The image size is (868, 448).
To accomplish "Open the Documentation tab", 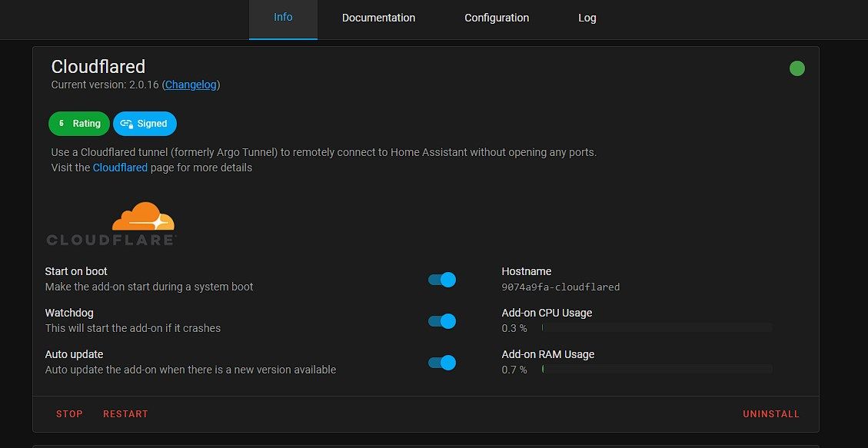I will pyautogui.click(x=378, y=18).
